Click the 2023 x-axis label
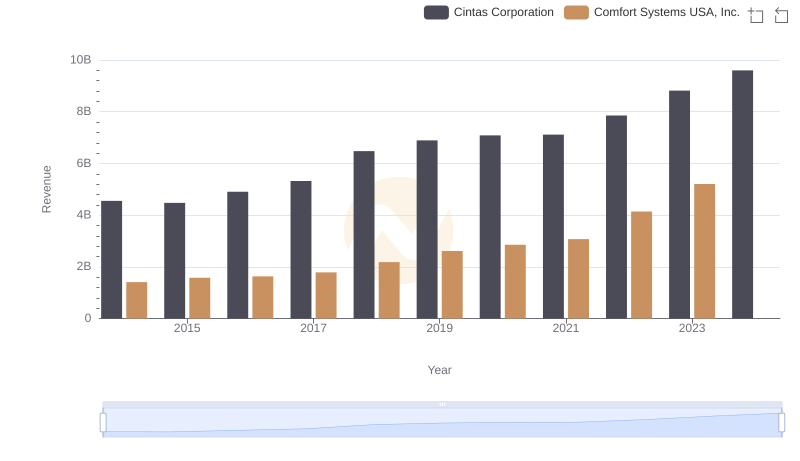The image size is (800, 461). point(692,328)
